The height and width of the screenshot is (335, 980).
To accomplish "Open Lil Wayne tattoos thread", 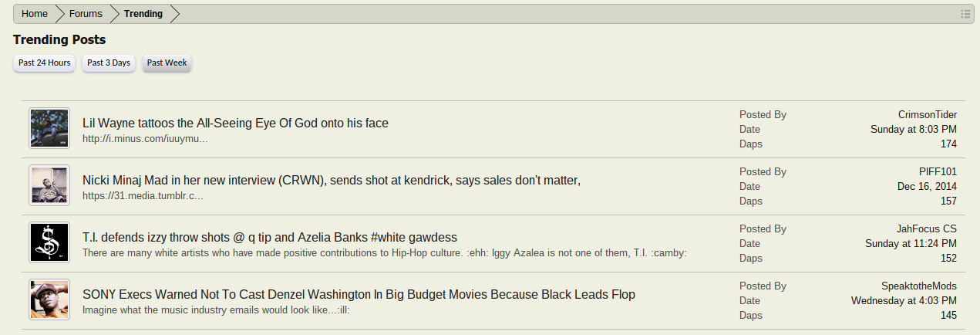I will 235,124.
